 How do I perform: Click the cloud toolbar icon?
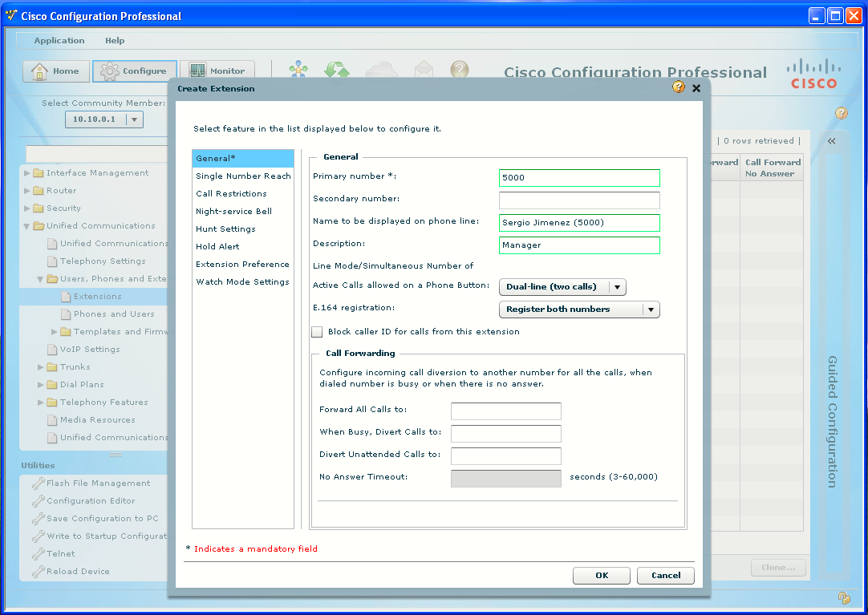point(382,71)
